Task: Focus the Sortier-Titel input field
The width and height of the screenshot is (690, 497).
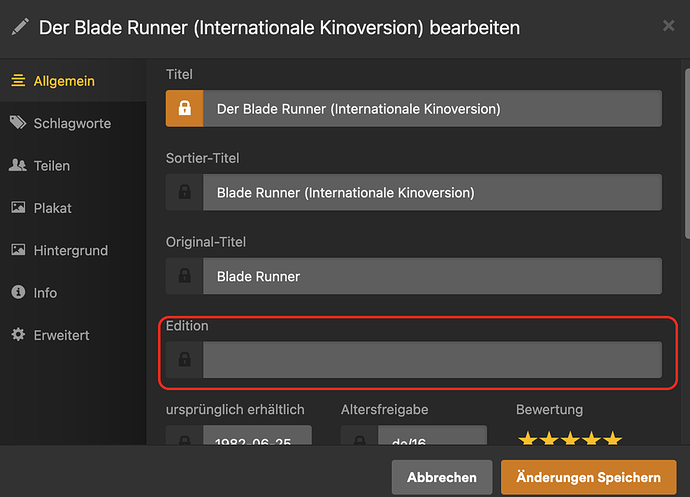Action: [x=432, y=192]
